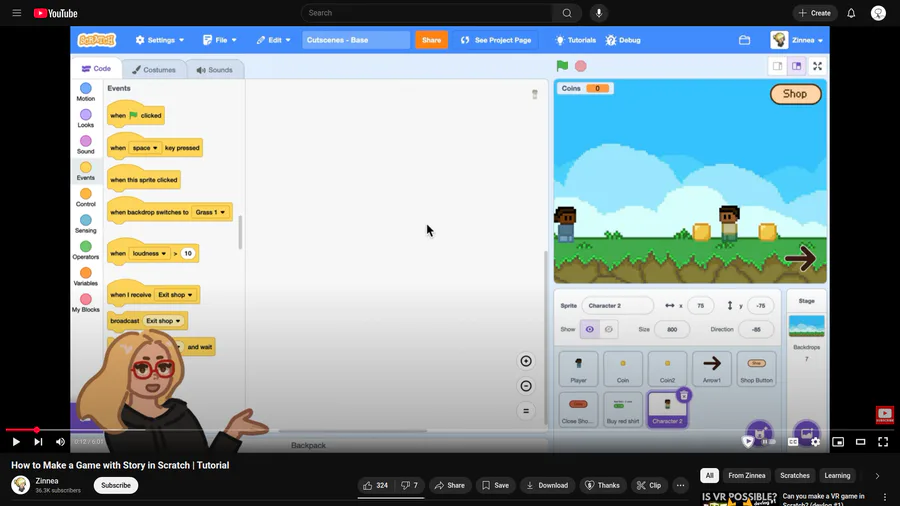900x506 pixels.
Task: Click the YouTube search magnifier button
Action: tap(567, 13)
